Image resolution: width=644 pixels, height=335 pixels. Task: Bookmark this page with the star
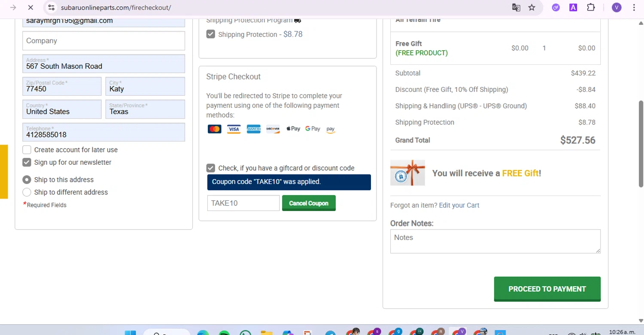[x=532, y=8]
